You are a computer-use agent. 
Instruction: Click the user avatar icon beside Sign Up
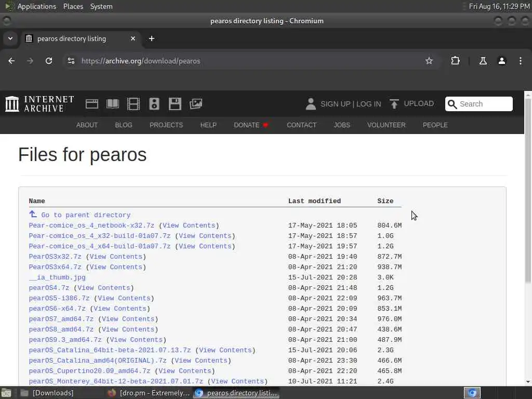(x=311, y=104)
